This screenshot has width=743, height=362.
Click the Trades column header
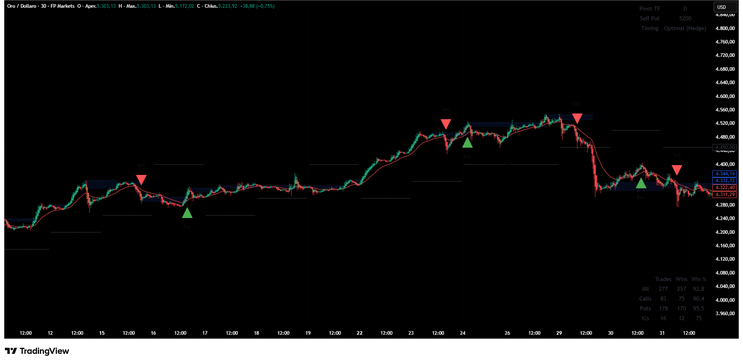[663, 279]
